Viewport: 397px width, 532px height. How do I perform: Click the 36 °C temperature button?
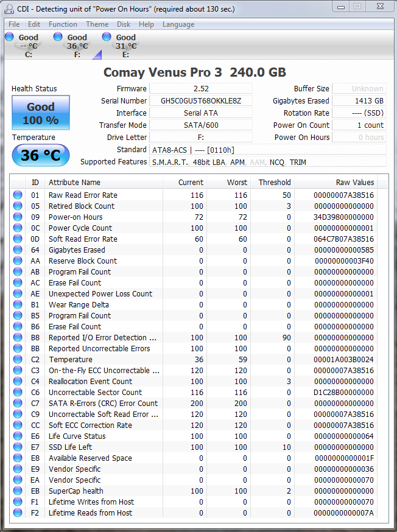pos(41,155)
